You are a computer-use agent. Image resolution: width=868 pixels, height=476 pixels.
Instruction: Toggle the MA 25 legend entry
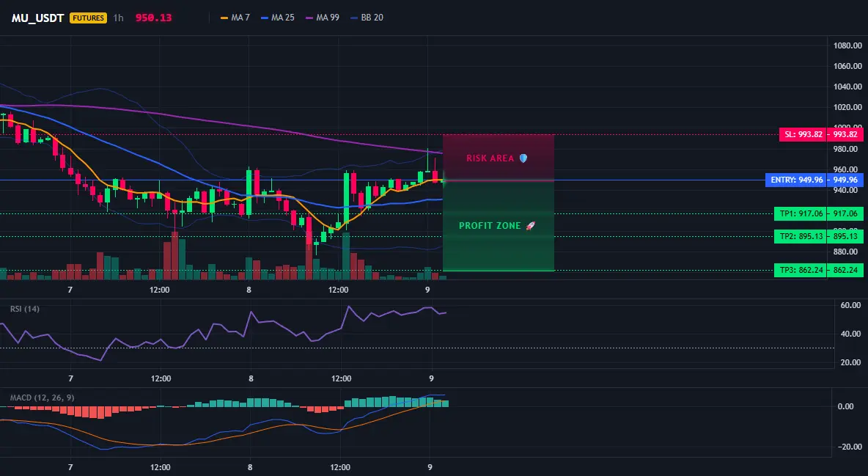click(278, 18)
